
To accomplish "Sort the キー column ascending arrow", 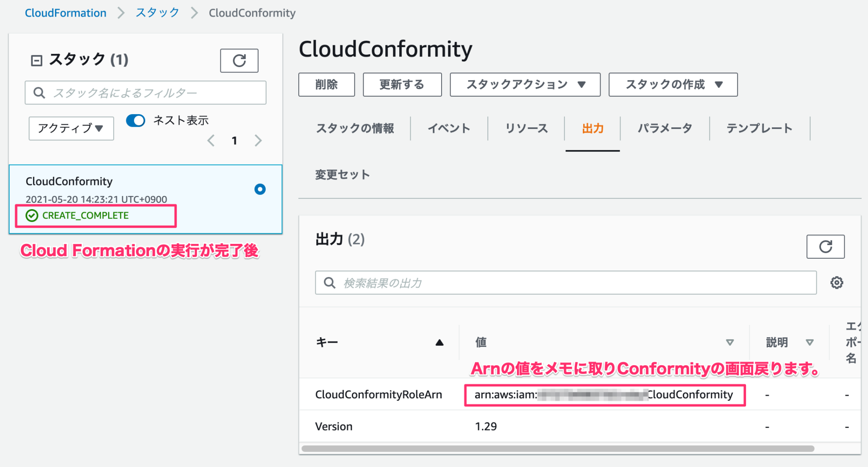I will 439,342.
